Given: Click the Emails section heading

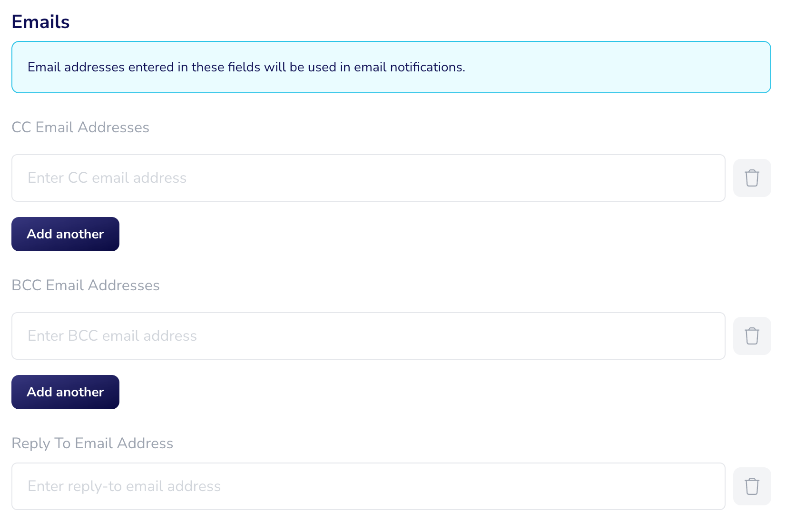Looking at the screenshot, I should pyautogui.click(x=41, y=22).
